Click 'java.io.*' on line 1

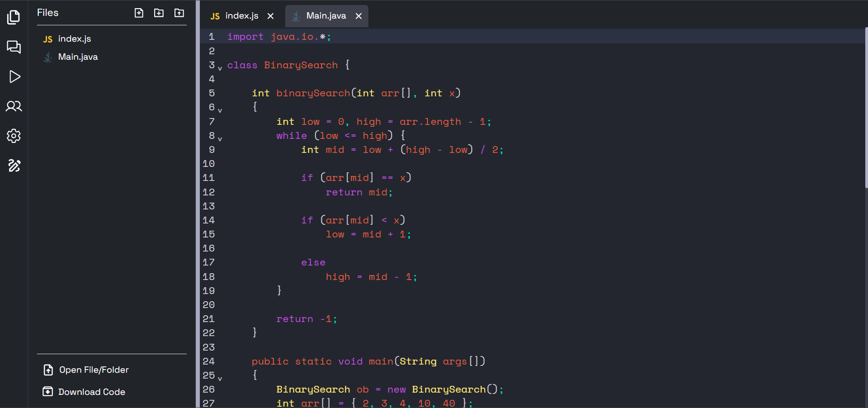298,37
